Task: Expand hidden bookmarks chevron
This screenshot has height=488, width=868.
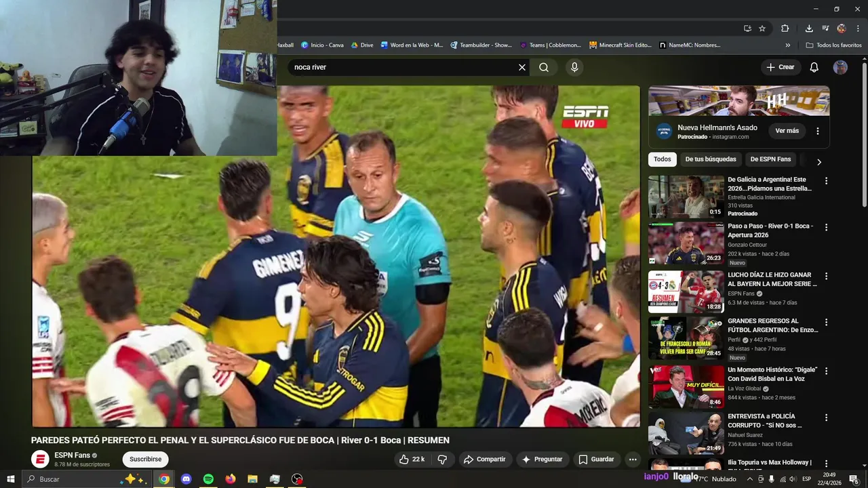Action: point(787,45)
